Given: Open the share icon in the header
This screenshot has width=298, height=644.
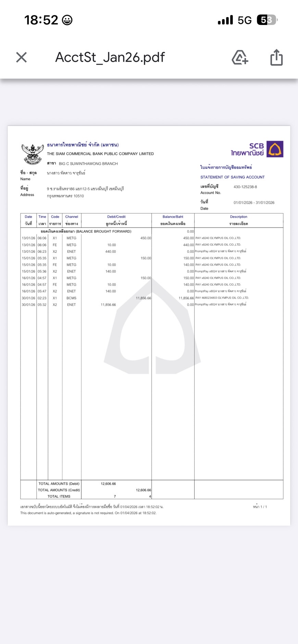Looking at the screenshot, I should pyautogui.click(x=276, y=57).
